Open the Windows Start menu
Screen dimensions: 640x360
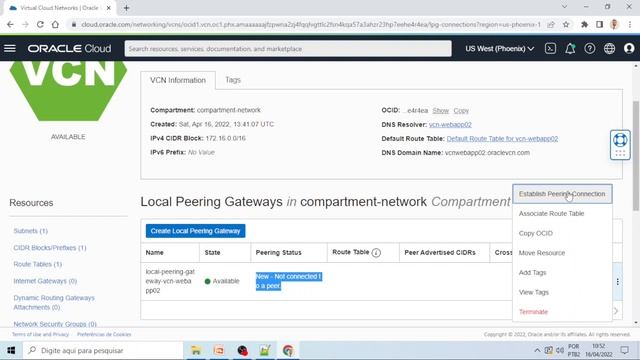(11, 351)
